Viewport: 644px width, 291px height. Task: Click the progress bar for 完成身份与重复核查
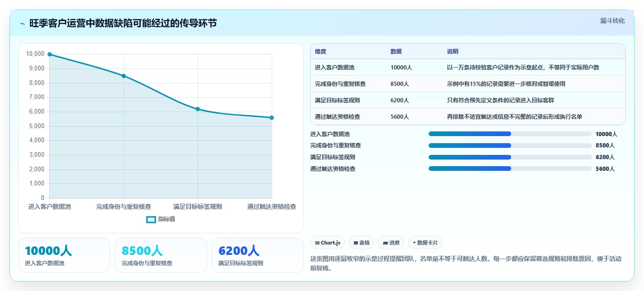tap(510, 145)
